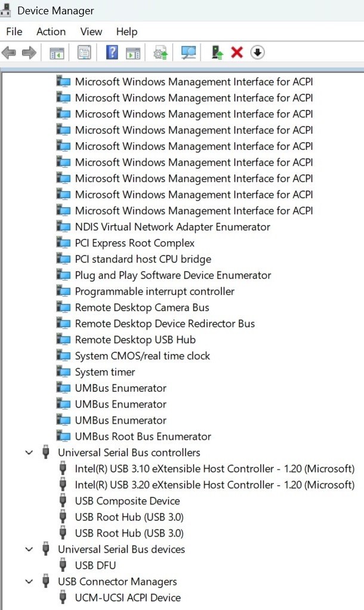Open the Action menu
This screenshot has height=610, width=364.
(x=51, y=32)
